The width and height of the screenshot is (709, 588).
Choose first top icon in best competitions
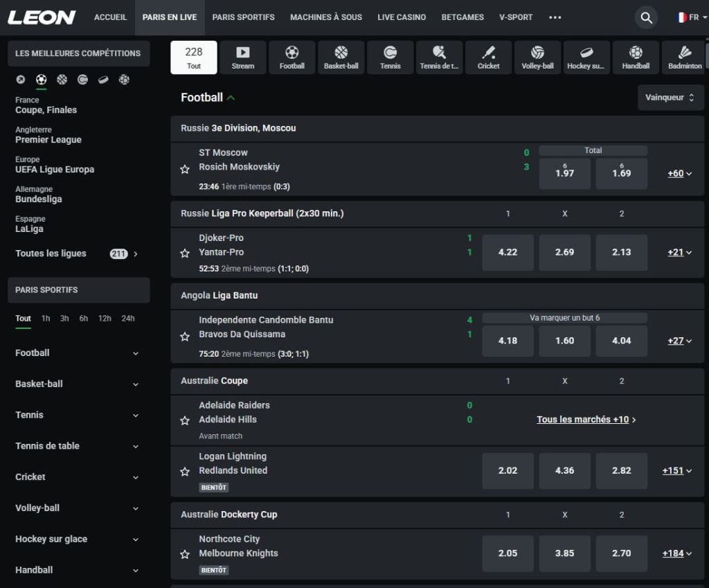click(20, 80)
